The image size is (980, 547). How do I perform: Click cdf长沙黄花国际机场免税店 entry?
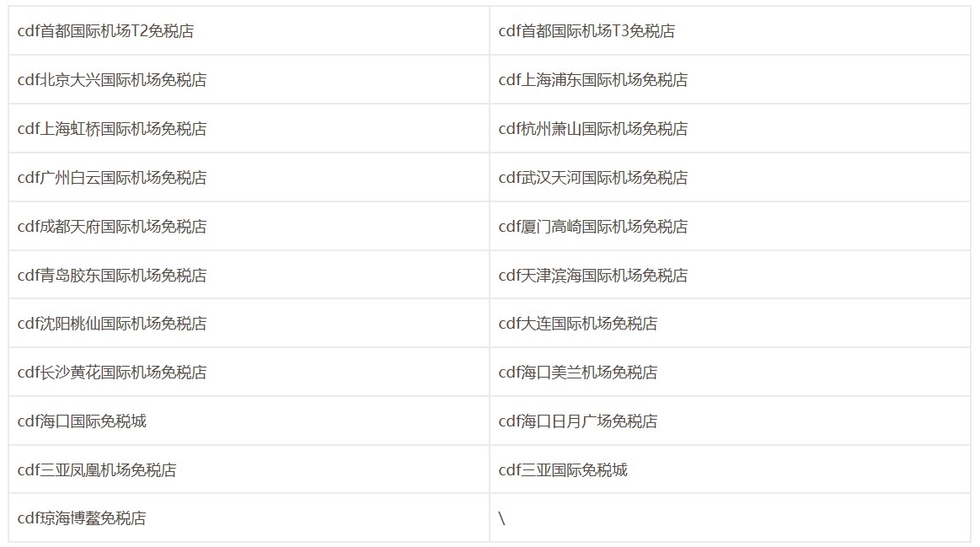click(112, 373)
